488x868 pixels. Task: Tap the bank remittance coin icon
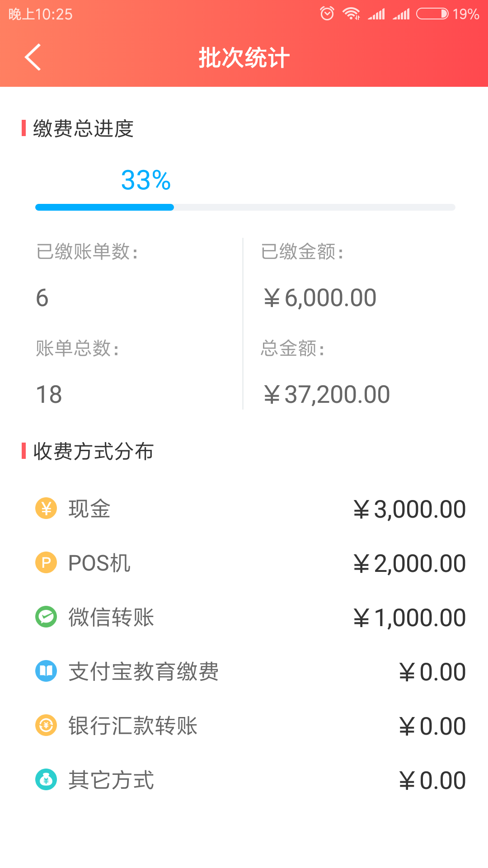pyautogui.click(x=46, y=726)
